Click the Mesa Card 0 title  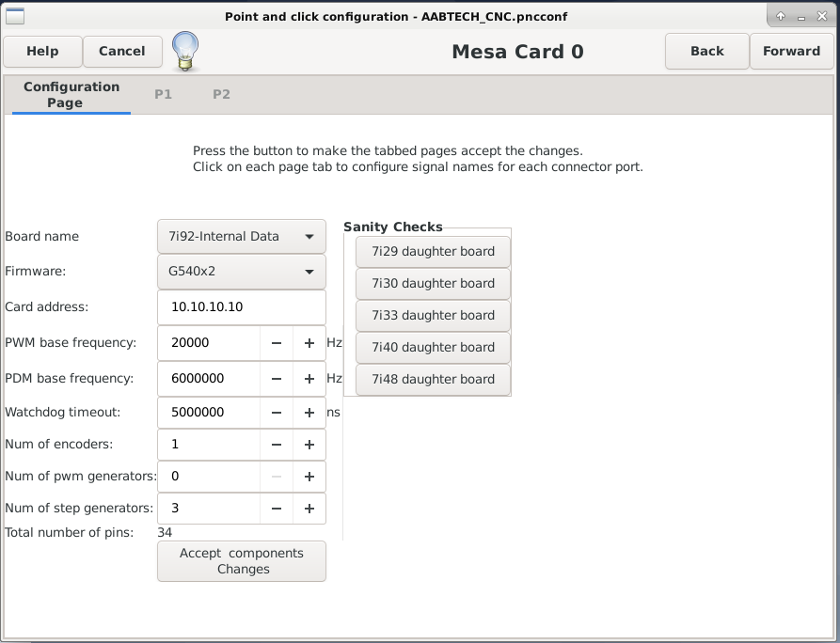coord(517,52)
